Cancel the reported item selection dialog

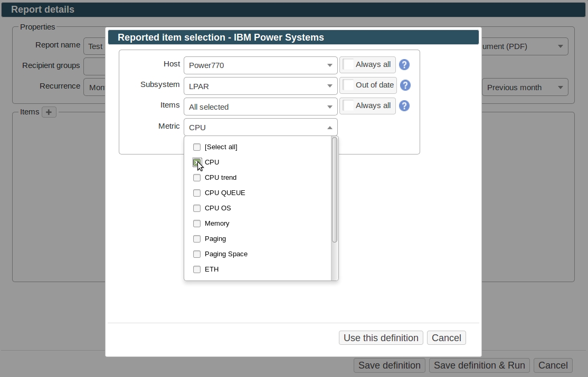tap(446, 338)
